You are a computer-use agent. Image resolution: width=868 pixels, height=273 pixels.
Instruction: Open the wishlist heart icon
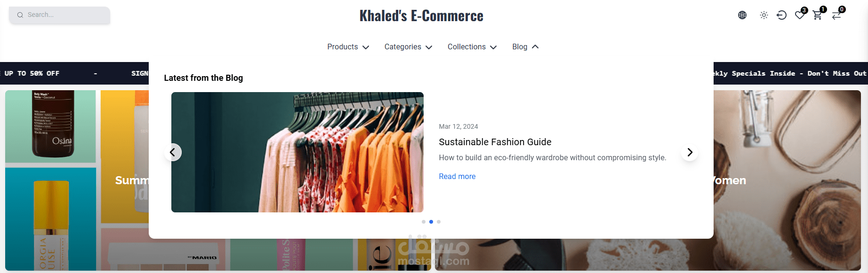tap(800, 15)
